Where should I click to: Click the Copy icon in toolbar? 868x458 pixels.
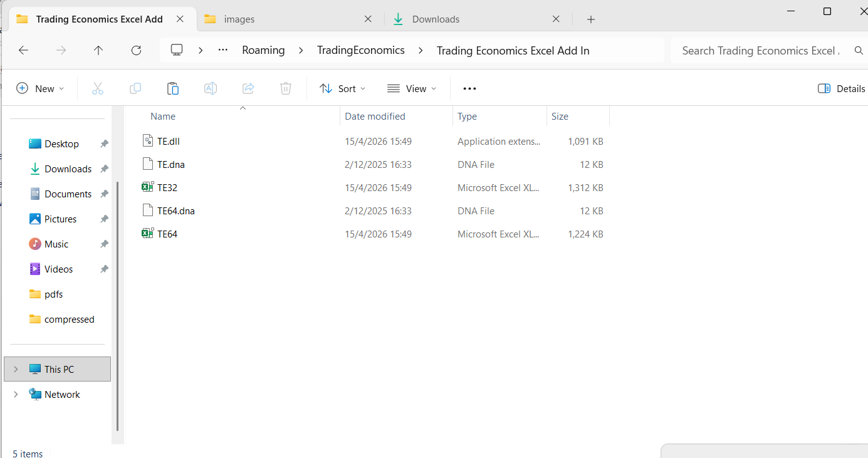tap(135, 88)
